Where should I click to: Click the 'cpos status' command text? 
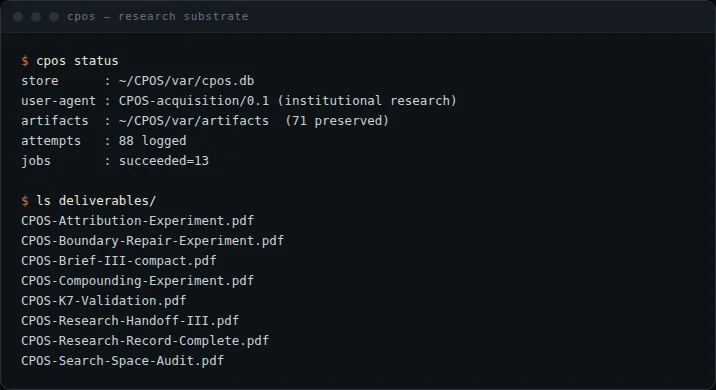[77, 61]
